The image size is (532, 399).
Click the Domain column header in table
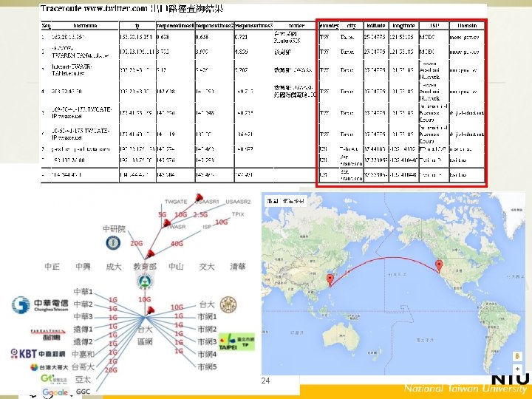[467, 25]
